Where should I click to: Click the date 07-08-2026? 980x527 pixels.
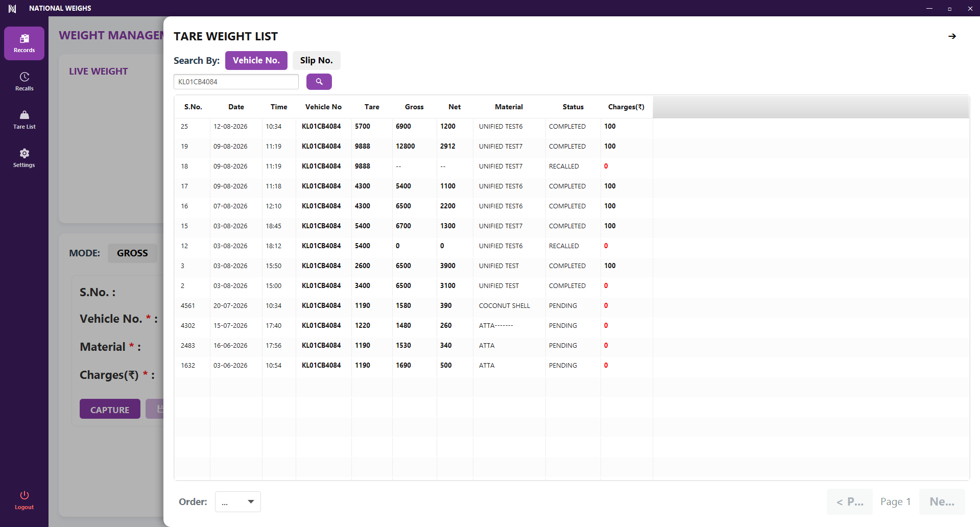(x=230, y=206)
